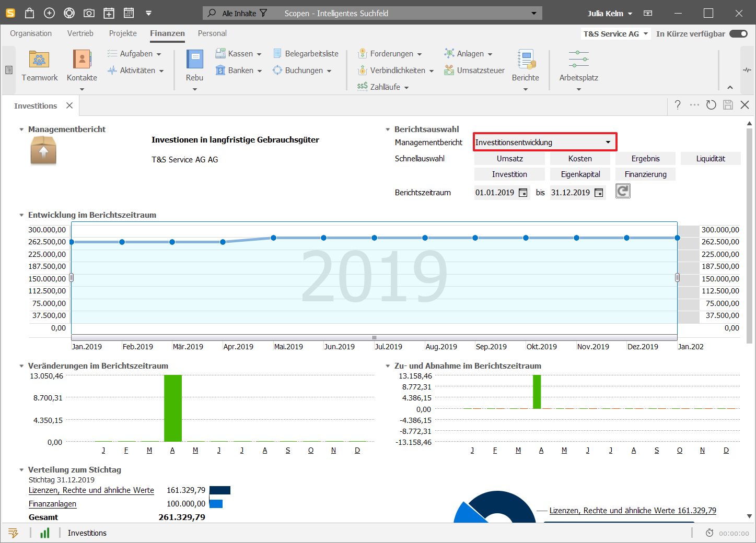Click the help question mark icon
Image resolution: width=756 pixels, height=543 pixels.
pos(678,105)
